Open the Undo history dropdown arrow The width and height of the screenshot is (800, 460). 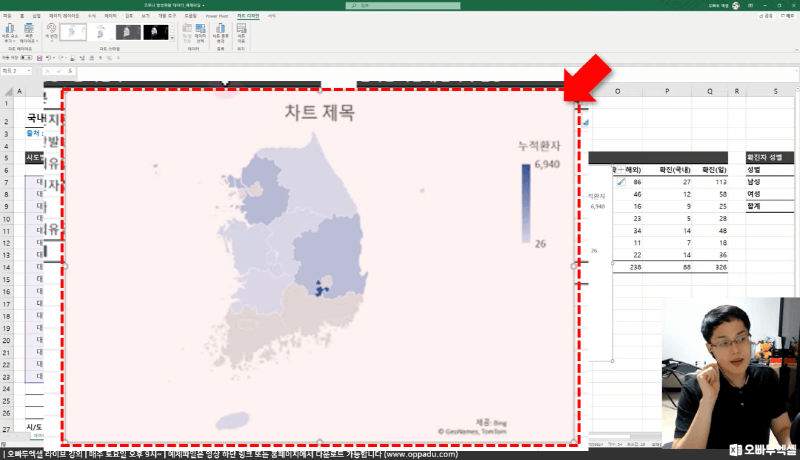coord(54,58)
